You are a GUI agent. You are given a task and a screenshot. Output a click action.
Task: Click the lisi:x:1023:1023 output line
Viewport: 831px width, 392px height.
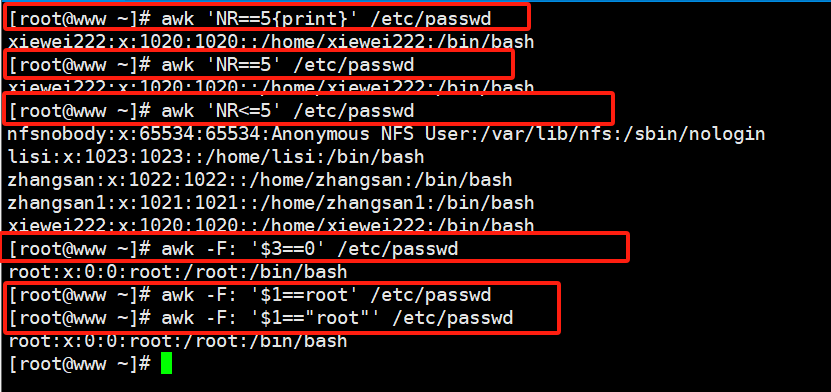(x=216, y=157)
